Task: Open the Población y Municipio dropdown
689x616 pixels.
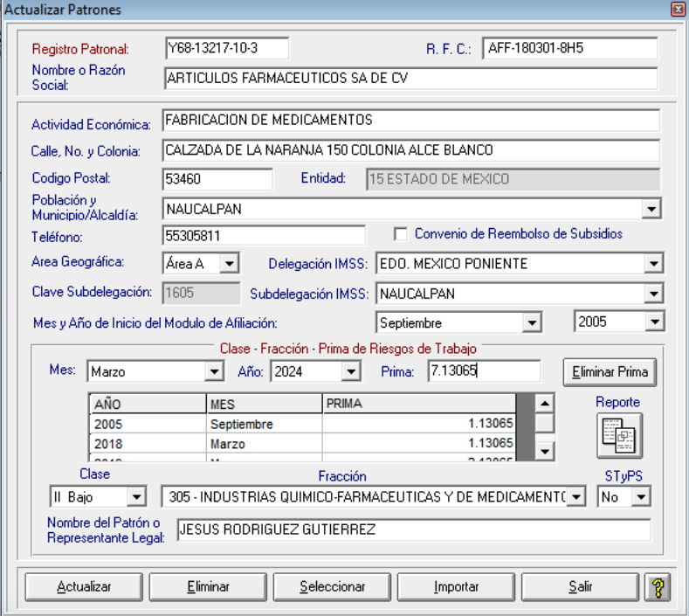Action: (651, 210)
